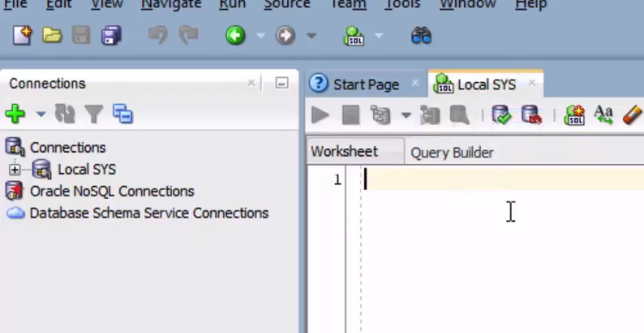644x333 pixels.
Task: Click the To Upper/Lower case Aa icon
Action: [x=603, y=115]
